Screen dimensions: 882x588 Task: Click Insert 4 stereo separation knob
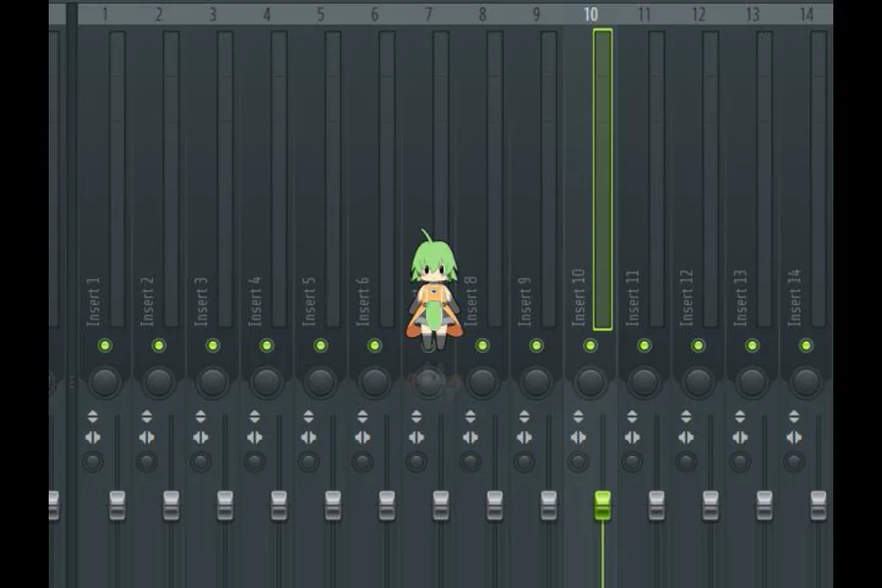coord(255,462)
